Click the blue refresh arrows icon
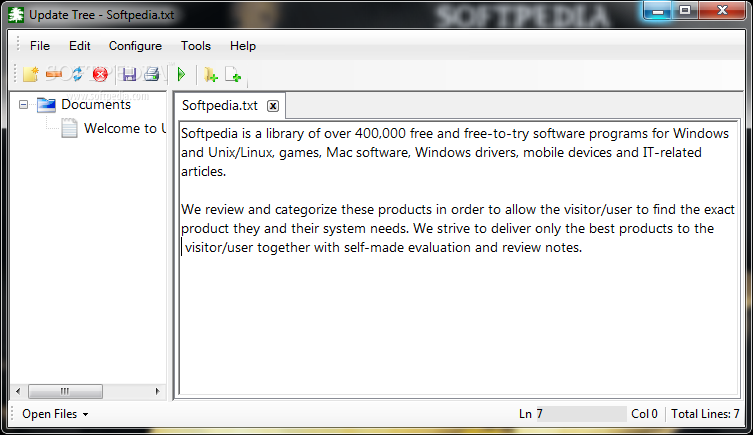753x435 pixels. 77,74
